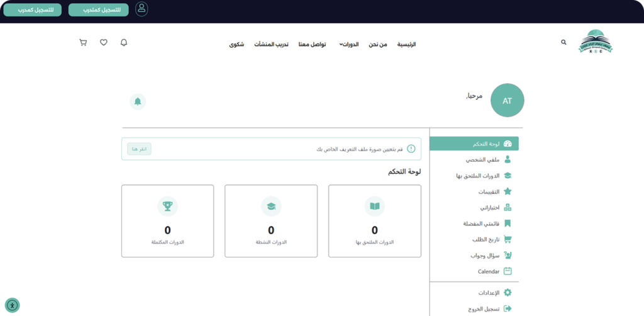This screenshot has width=644, height=316.
Task: Click the header notification bell icon
Action: [124, 43]
